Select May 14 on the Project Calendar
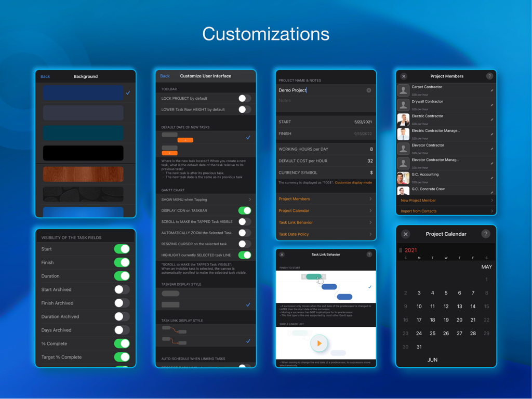Image resolution: width=532 pixels, height=399 pixels. (473, 307)
